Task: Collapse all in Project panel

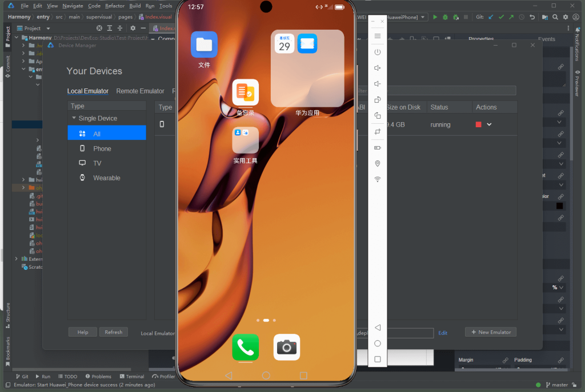Action: pos(120,29)
